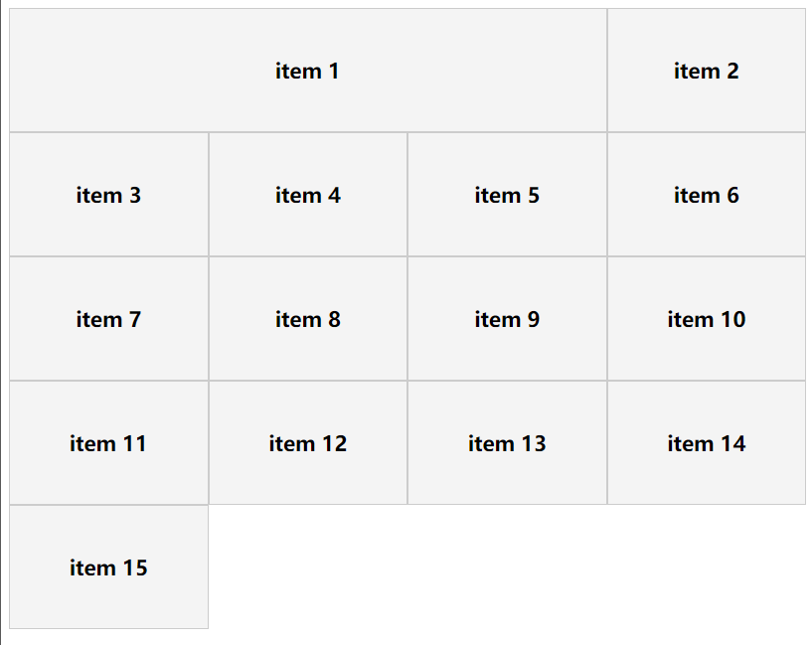Click the "item 15" text label
The height and width of the screenshot is (645, 812).
coord(108,567)
